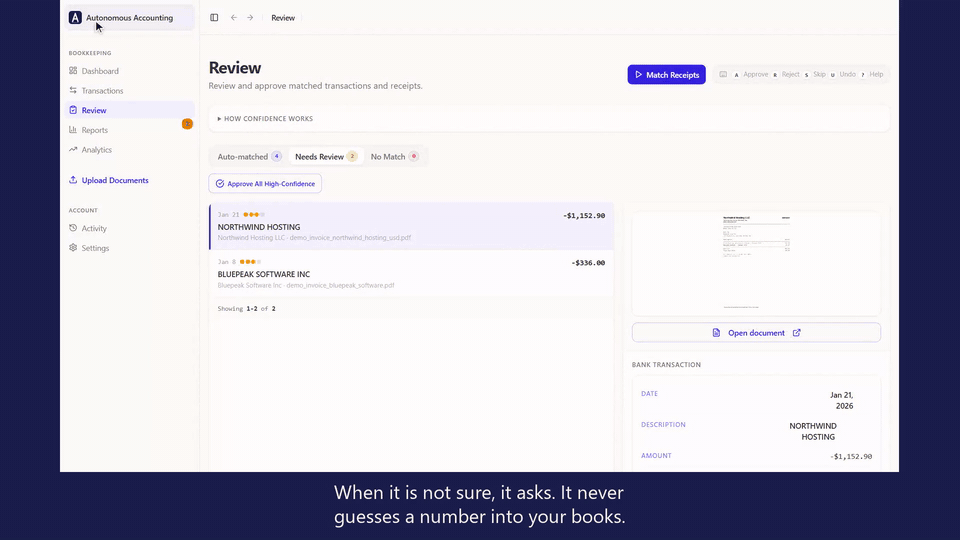Click the demo_invoice_bluepeak_software.pdf filename

click(x=340, y=285)
